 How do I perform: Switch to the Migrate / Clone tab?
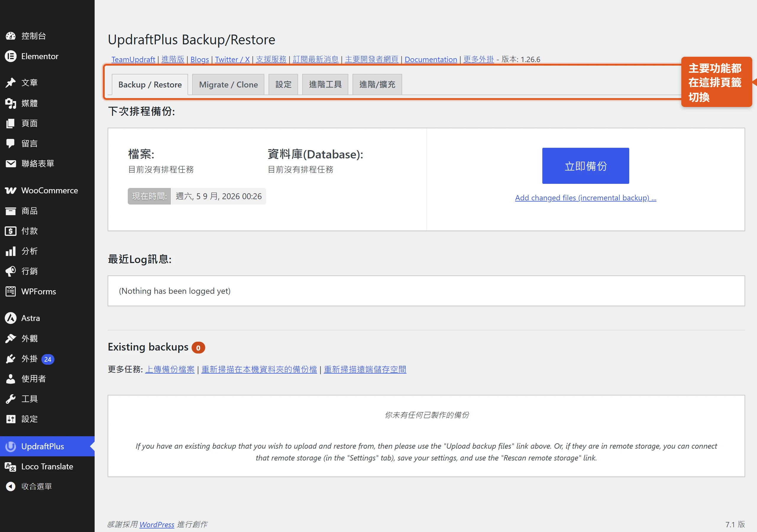228,85
